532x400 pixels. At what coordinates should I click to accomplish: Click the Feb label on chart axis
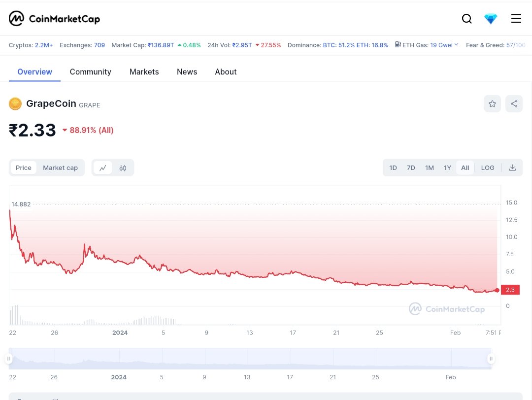coord(455,333)
